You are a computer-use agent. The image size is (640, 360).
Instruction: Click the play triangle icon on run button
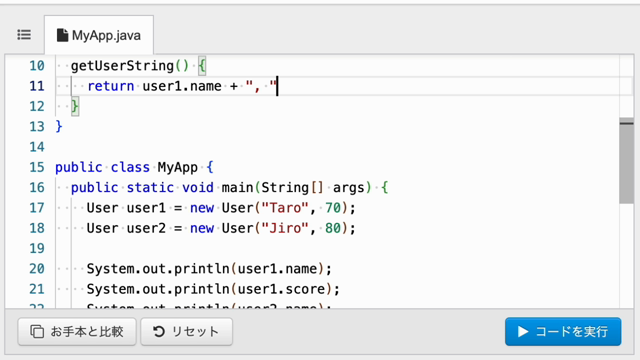tap(522, 331)
